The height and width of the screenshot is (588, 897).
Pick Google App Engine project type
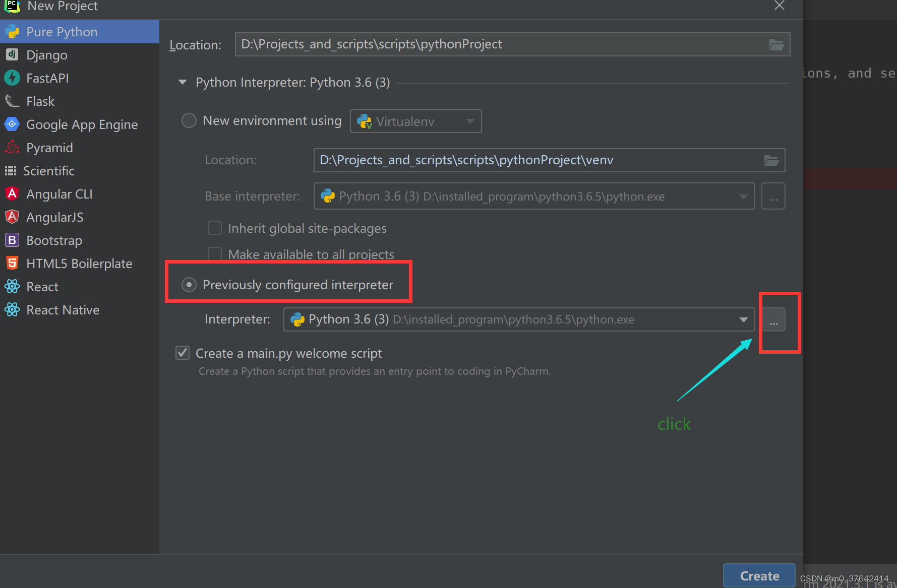80,124
